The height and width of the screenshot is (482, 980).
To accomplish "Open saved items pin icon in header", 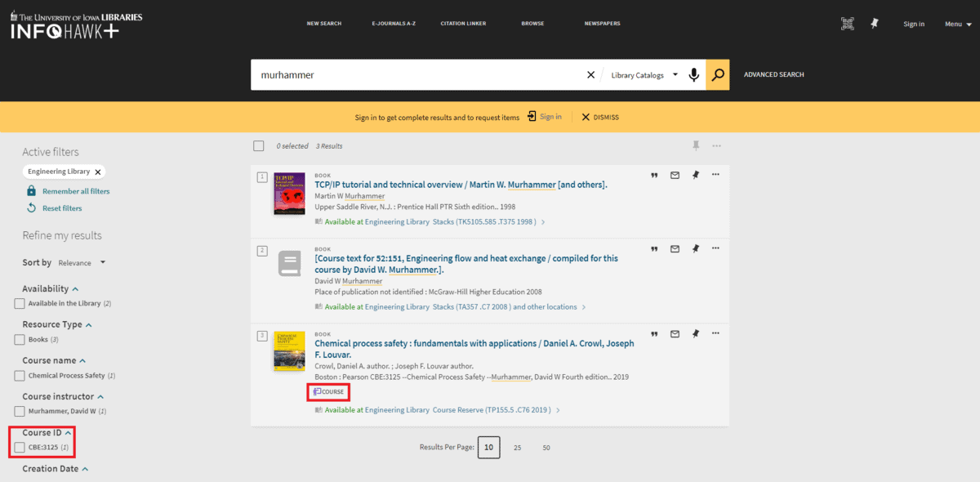I will click(x=875, y=24).
